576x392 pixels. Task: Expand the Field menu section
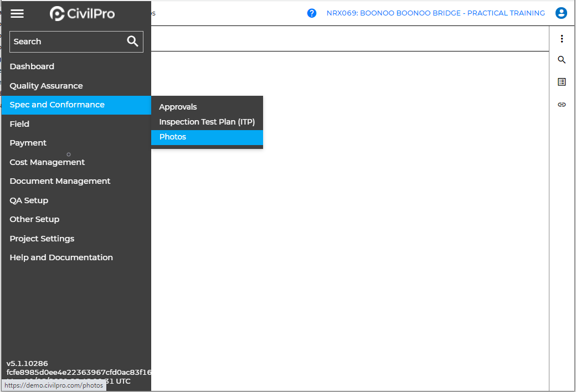click(x=19, y=124)
